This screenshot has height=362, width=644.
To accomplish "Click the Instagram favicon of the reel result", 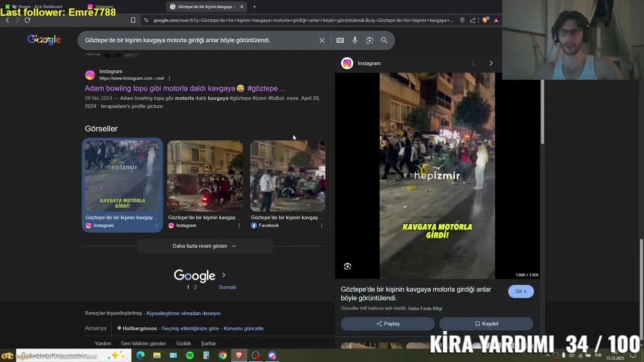I will click(90, 75).
